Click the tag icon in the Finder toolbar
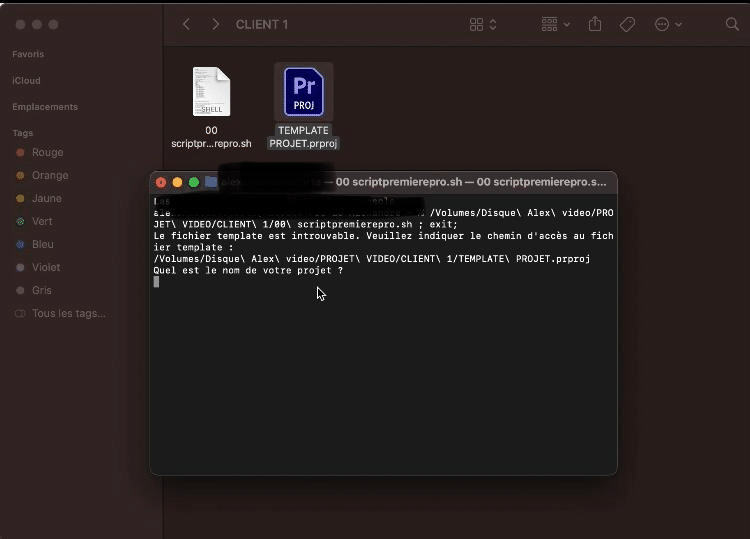750x539 pixels. tap(627, 24)
